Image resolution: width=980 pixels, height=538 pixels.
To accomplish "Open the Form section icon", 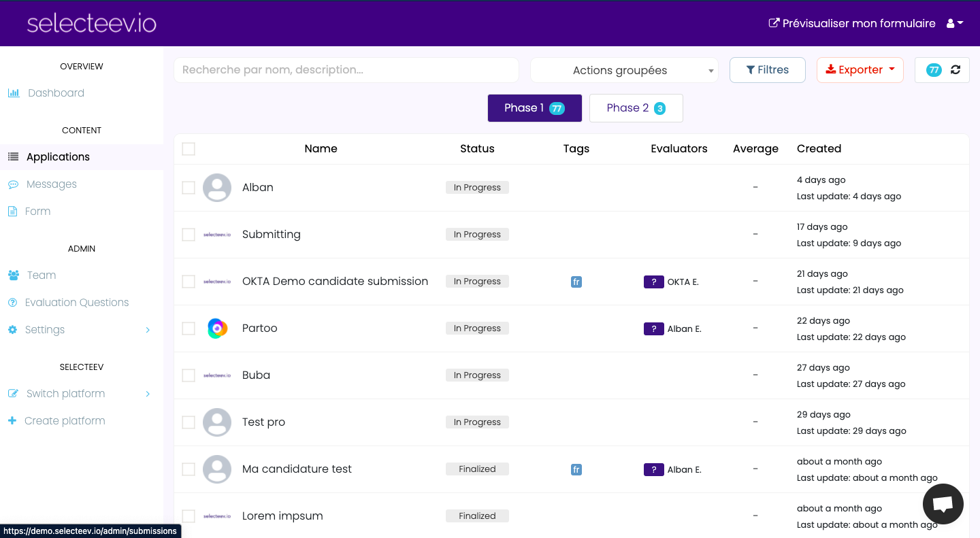I will [x=13, y=211].
